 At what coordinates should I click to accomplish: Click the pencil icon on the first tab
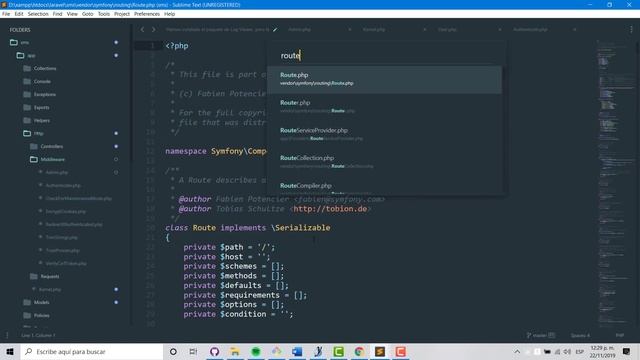[275, 30]
